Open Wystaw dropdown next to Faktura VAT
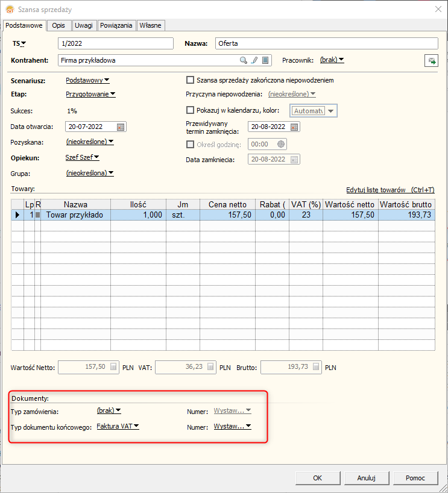Viewport: 448px width, 493px height. pos(233,426)
